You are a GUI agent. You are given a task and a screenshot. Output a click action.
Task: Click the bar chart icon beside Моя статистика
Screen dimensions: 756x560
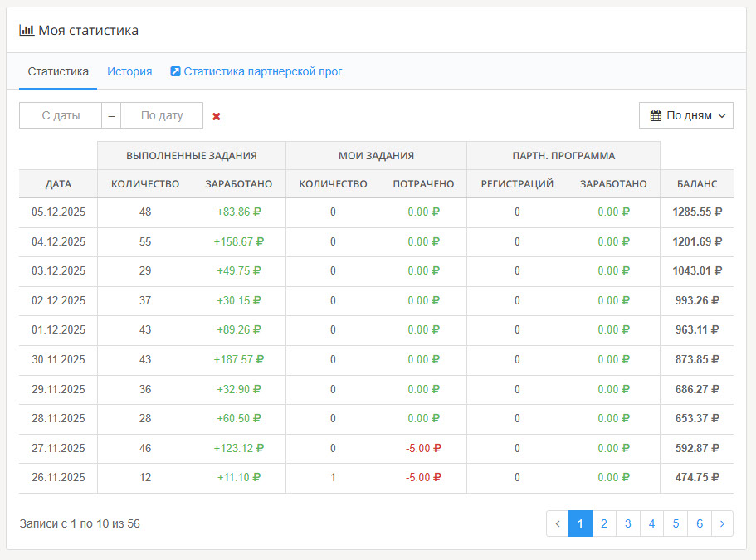[27, 30]
